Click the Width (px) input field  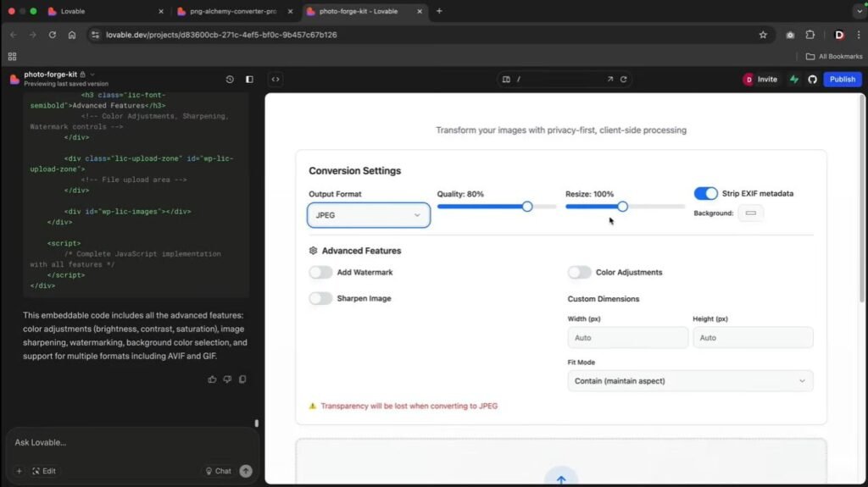(x=628, y=338)
